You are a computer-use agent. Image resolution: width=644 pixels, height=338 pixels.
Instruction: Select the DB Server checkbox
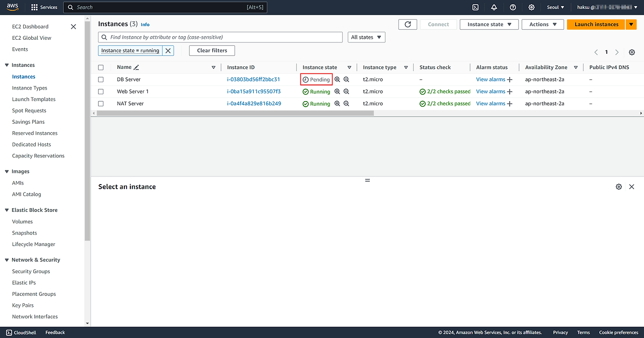[x=101, y=79]
